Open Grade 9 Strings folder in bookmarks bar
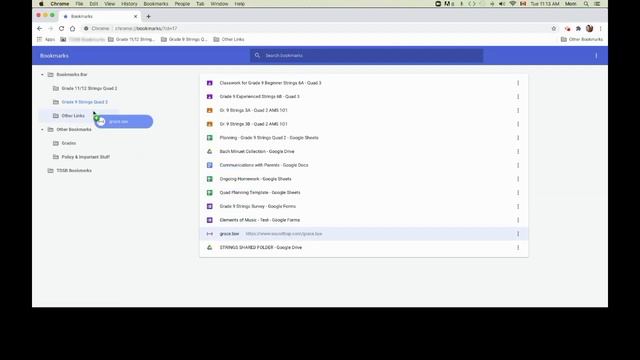This screenshot has height=360, width=640. [184, 39]
